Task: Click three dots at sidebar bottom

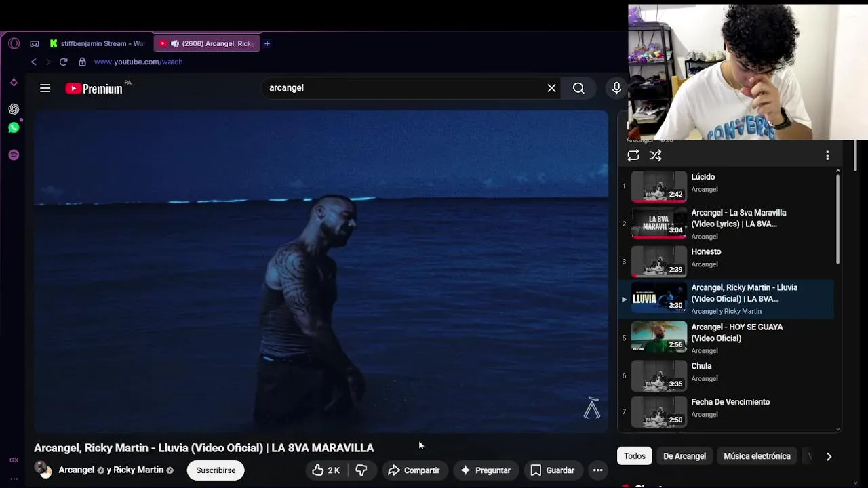Action: 14,479
